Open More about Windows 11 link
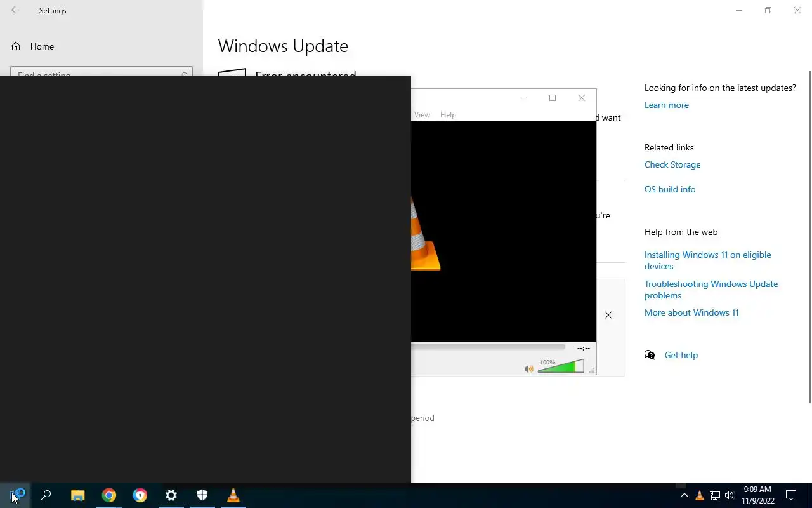The image size is (812, 508). [x=691, y=312]
